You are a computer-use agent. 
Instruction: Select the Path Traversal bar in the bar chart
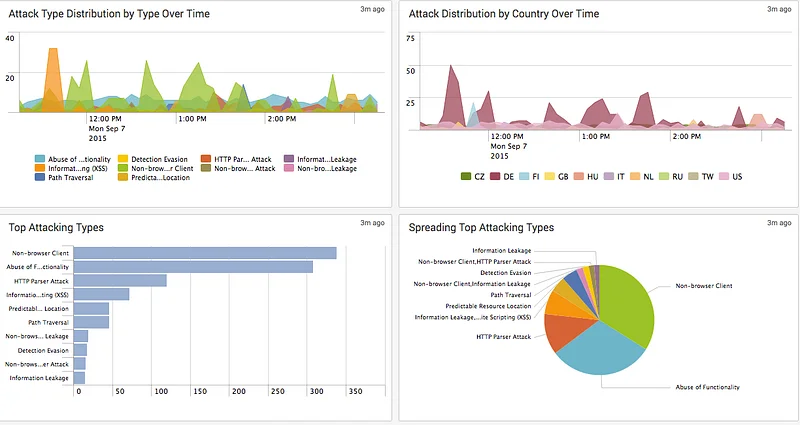[91, 322]
